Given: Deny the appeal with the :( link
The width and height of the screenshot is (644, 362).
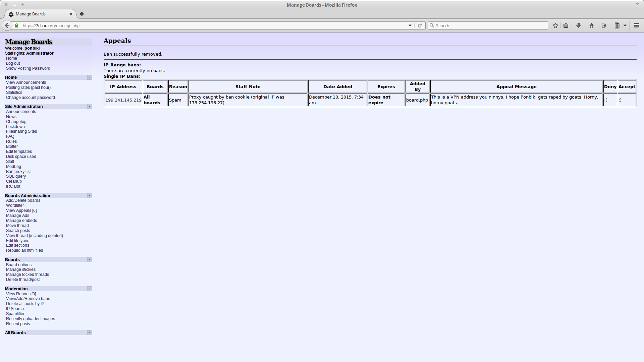Looking at the screenshot, I should pyautogui.click(x=606, y=100).
